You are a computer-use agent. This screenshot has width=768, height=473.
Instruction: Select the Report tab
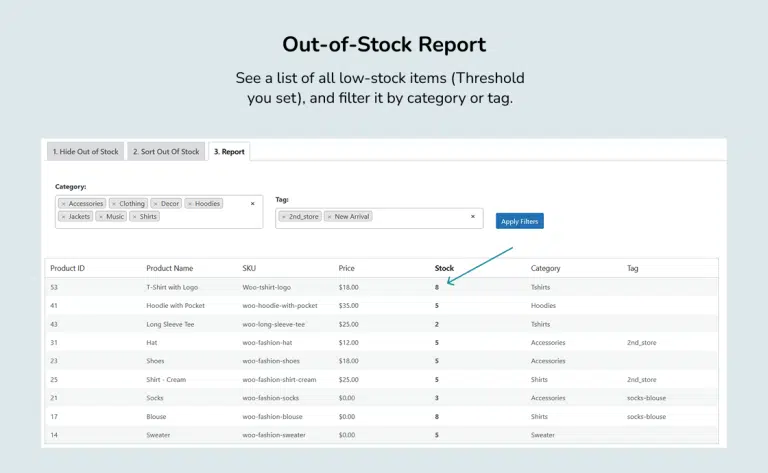229,151
